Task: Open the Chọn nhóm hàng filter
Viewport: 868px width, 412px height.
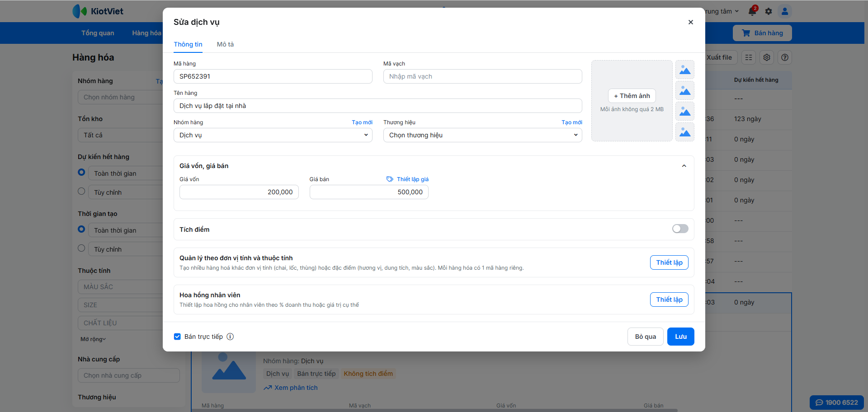Action: tap(120, 97)
